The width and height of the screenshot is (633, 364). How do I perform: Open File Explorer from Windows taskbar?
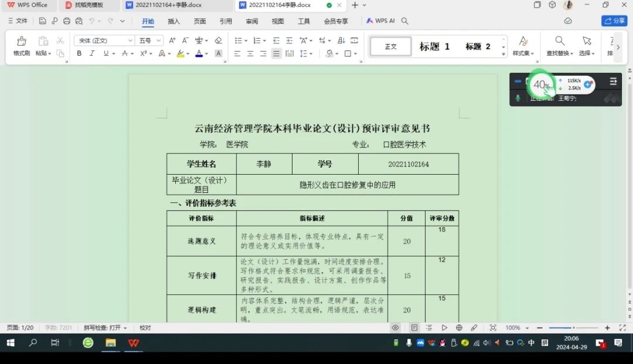[111, 343]
